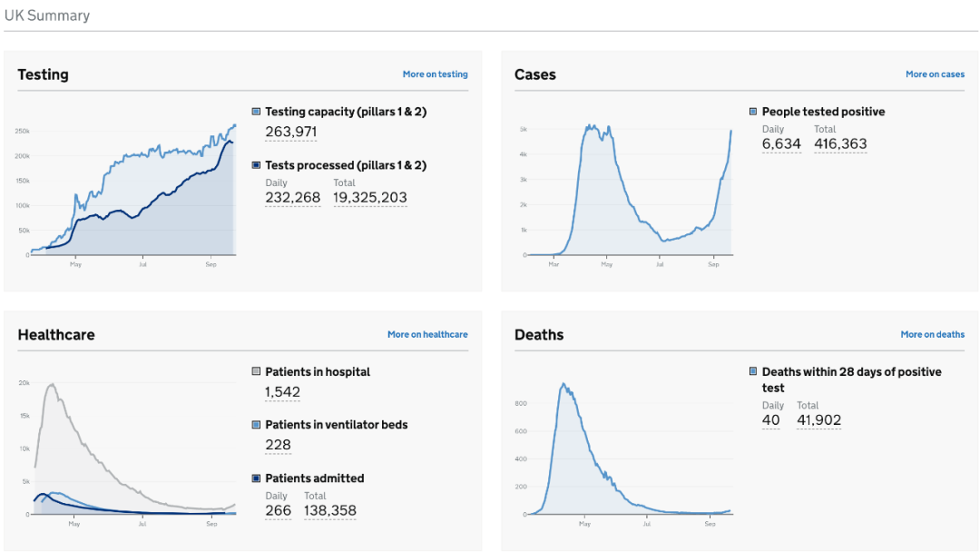Click daily deaths value 40

770,420
